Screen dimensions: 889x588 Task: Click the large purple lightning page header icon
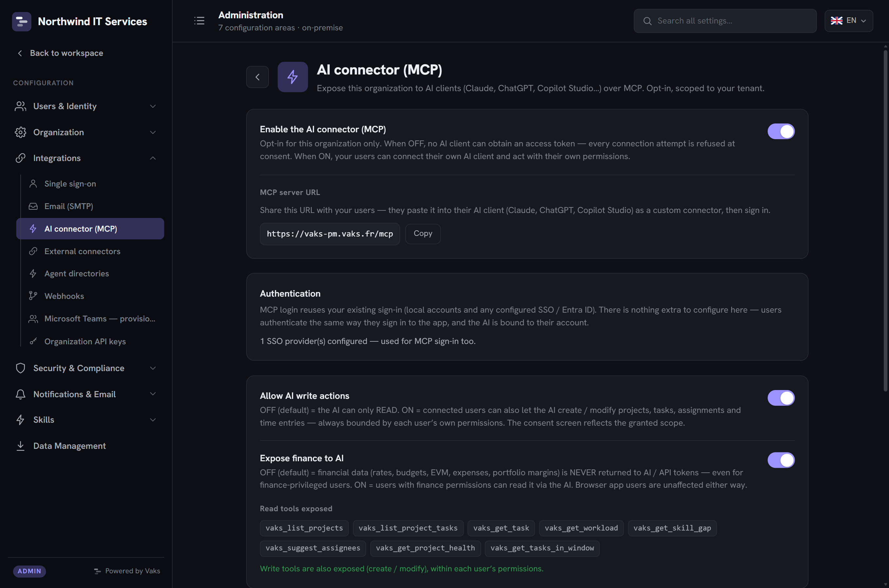tap(293, 77)
